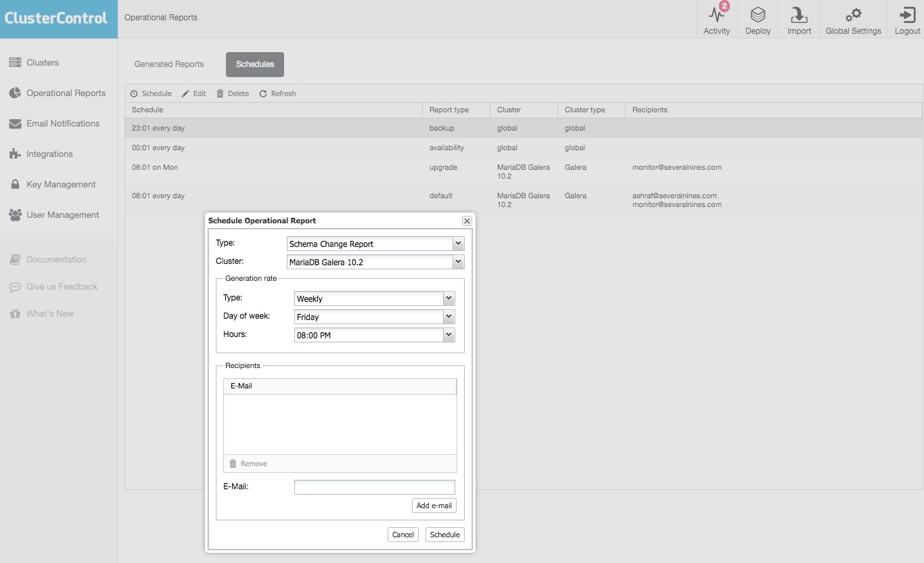Open Integrations in the sidebar
Screen dimensions: 924x563
(x=49, y=154)
